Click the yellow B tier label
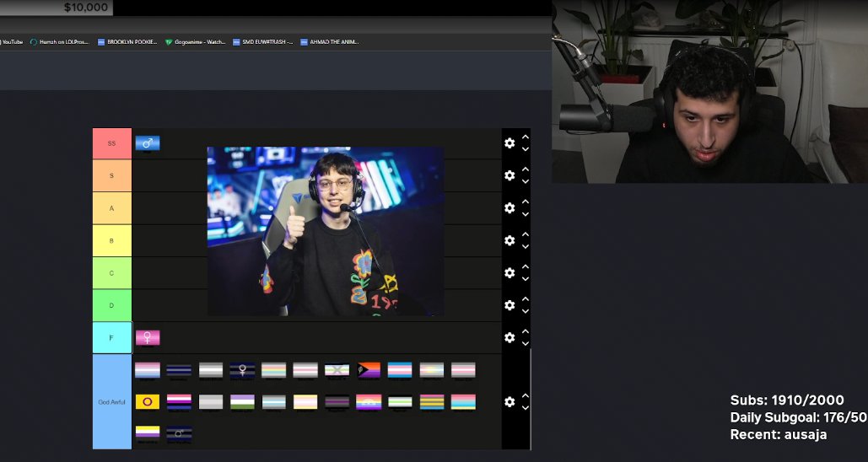 pyautogui.click(x=112, y=240)
